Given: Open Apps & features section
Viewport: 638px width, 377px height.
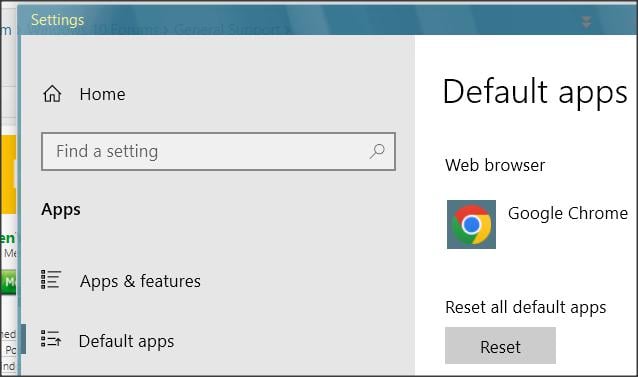Looking at the screenshot, I should 140,281.
